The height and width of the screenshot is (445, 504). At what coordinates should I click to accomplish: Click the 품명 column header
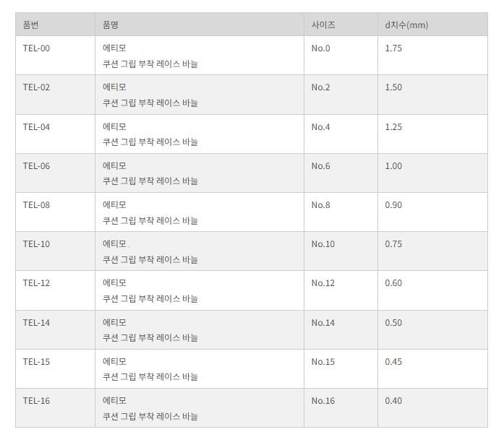point(200,25)
